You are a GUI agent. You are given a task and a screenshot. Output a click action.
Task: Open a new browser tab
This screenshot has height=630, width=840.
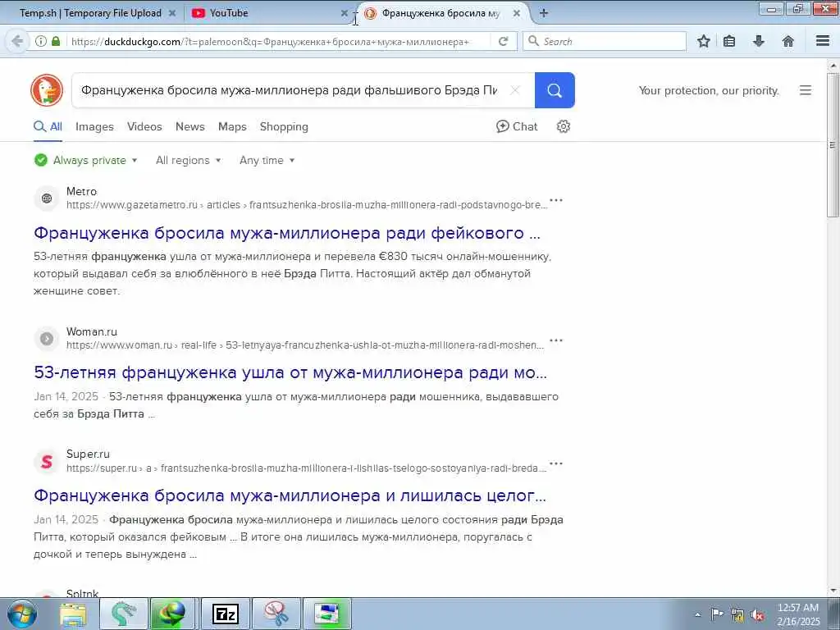pyautogui.click(x=544, y=13)
